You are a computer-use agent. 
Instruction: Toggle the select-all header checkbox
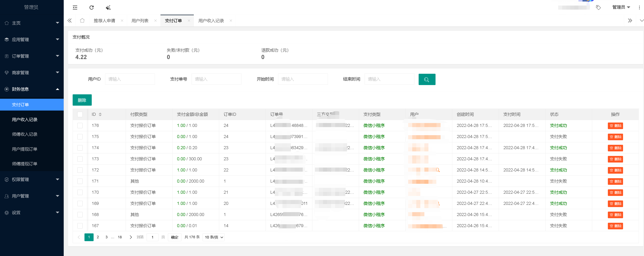(x=80, y=114)
